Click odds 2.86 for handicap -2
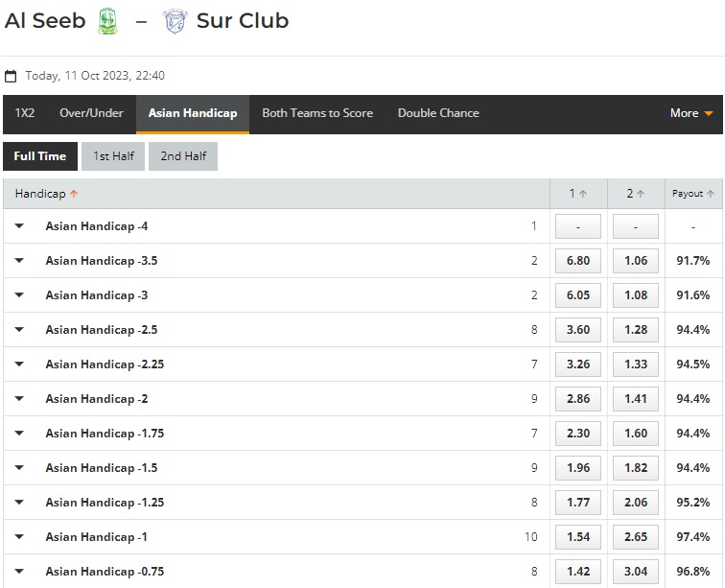The image size is (725, 588). coord(578,399)
